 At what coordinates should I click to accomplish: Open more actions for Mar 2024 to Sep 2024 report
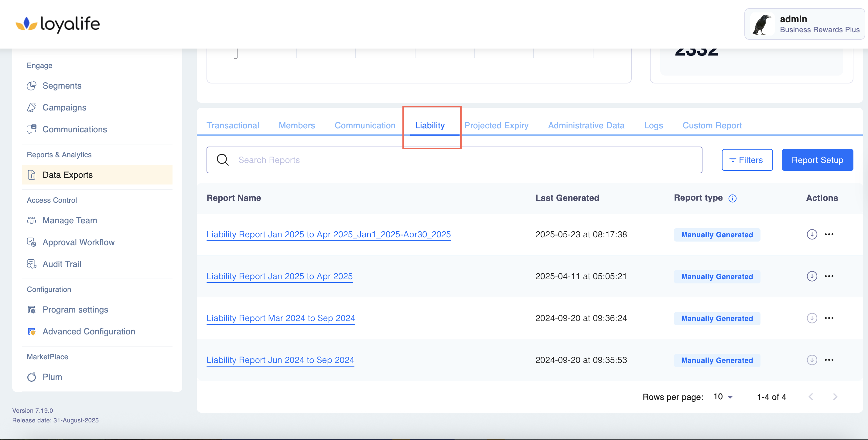point(829,318)
